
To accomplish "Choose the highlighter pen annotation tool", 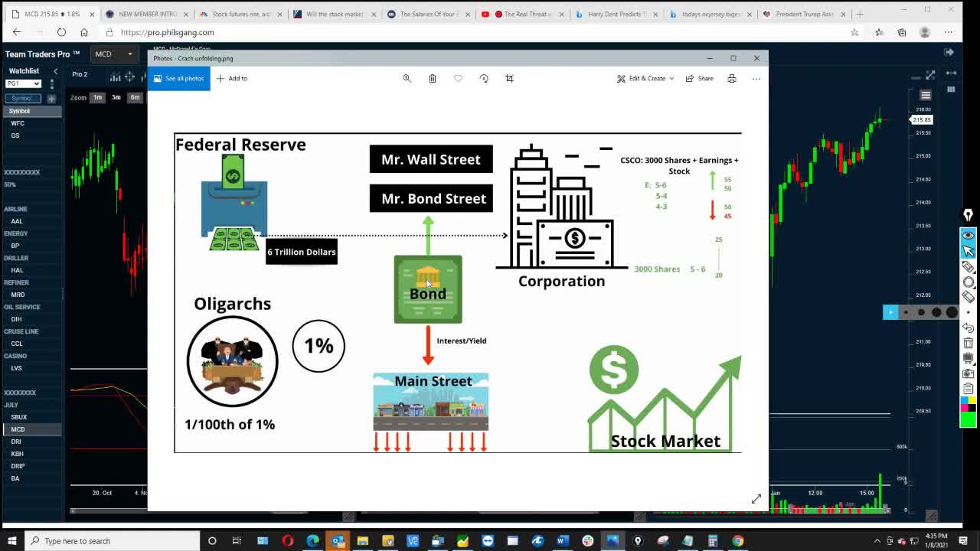I will (968, 267).
